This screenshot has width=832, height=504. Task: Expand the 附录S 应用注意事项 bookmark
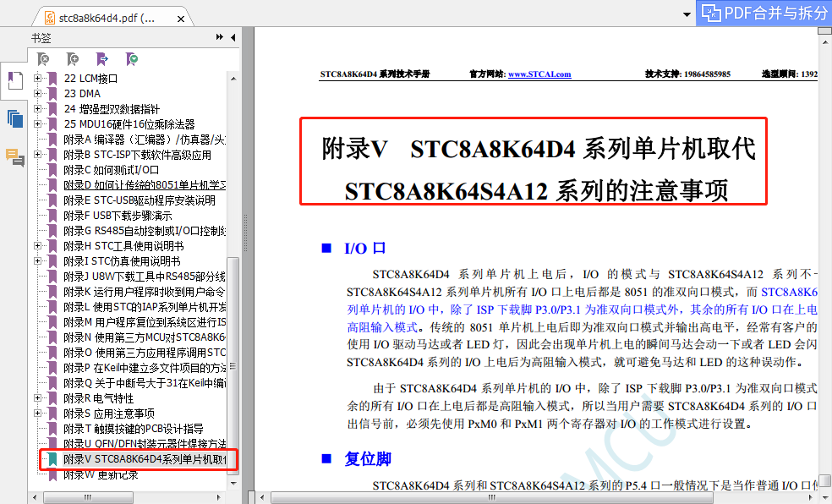[37, 414]
